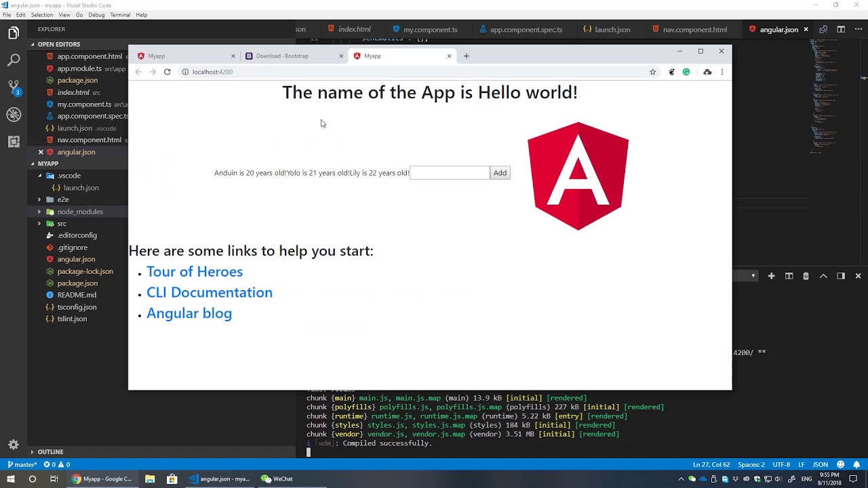Open the Angular blog link

pos(189,313)
